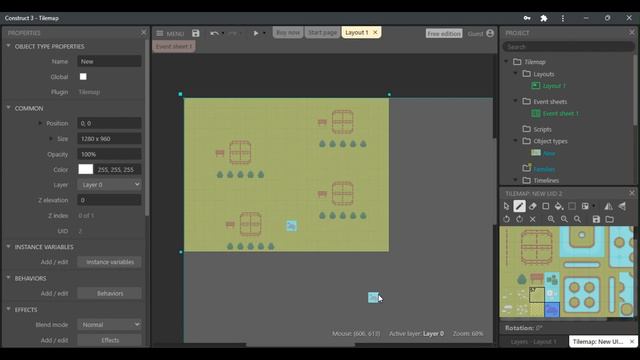Zoom out the tilemap palette
The height and width of the screenshot is (360, 640).
(x=564, y=219)
